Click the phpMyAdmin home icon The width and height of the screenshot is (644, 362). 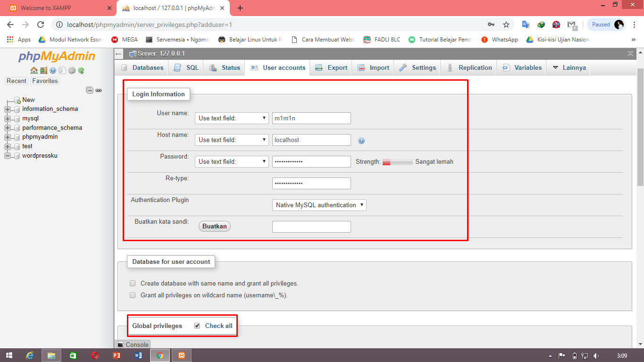coord(34,70)
